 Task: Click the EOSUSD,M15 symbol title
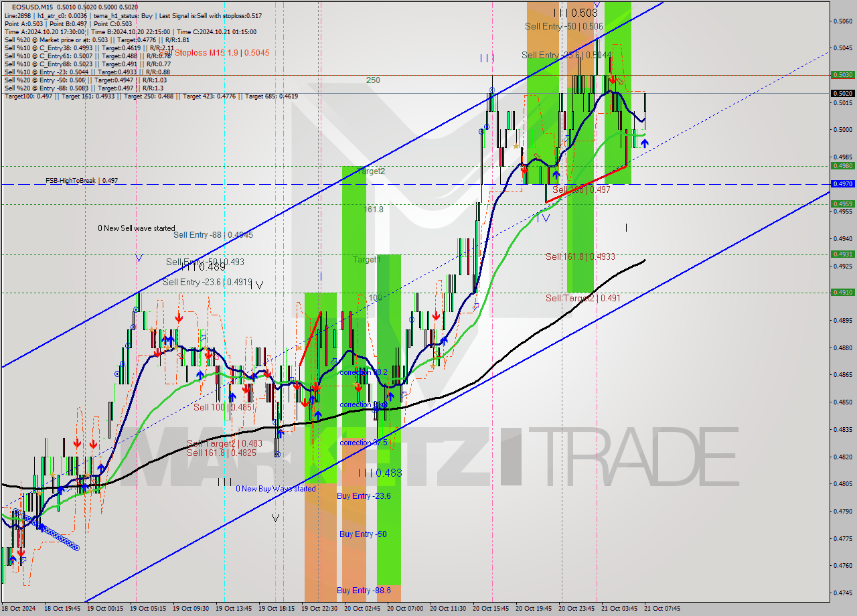31,6
